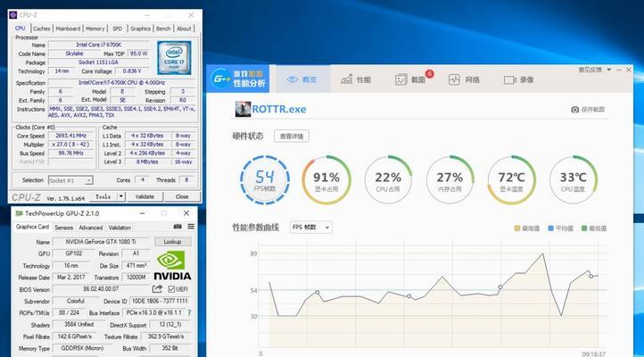Viewport: 644px width, 357px height.
Task: Click the ROTTR.exe game thumbnail
Action: (x=243, y=109)
